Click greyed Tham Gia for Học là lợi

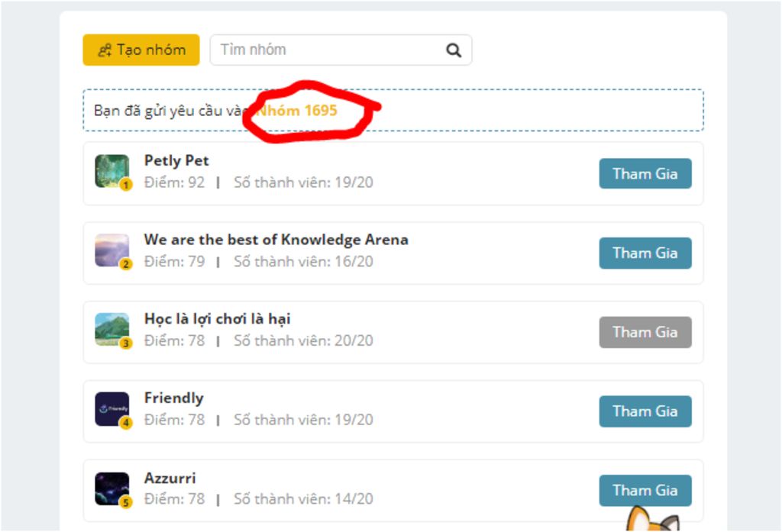(x=645, y=332)
